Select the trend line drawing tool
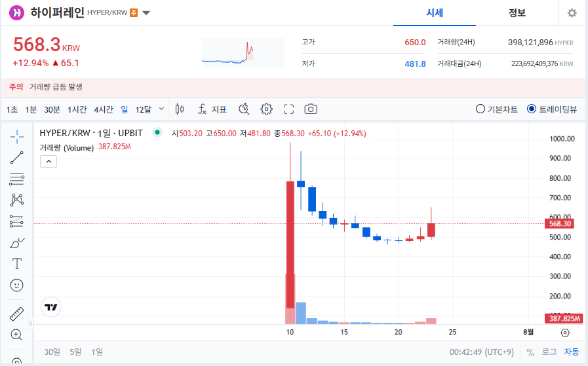Image resolution: width=588 pixels, height=366 pixels. 17,158
